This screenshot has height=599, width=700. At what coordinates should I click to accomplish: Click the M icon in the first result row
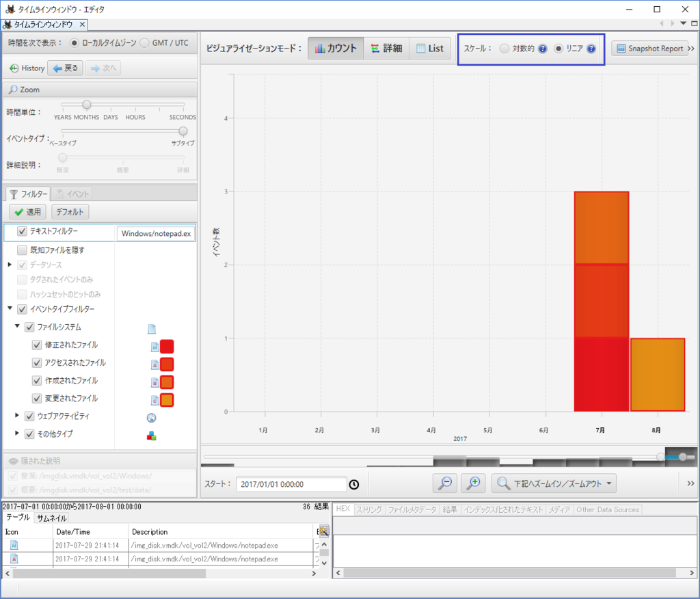pyautogui.click(x=14, y=545)
